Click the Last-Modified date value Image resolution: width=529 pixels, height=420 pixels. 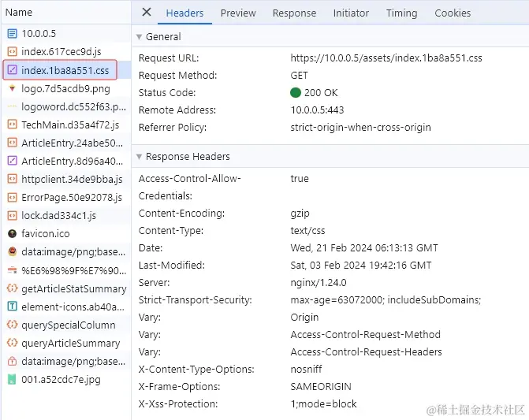pyautogui.click(x=360, y=266)
